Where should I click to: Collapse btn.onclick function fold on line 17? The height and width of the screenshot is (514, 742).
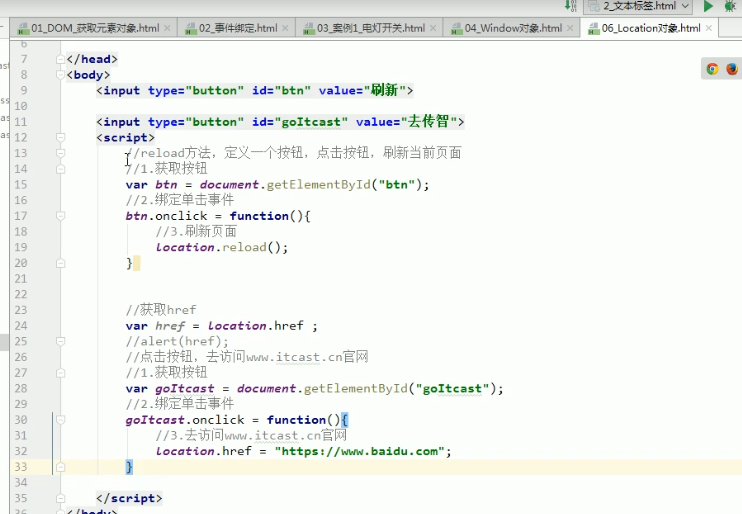60,216
